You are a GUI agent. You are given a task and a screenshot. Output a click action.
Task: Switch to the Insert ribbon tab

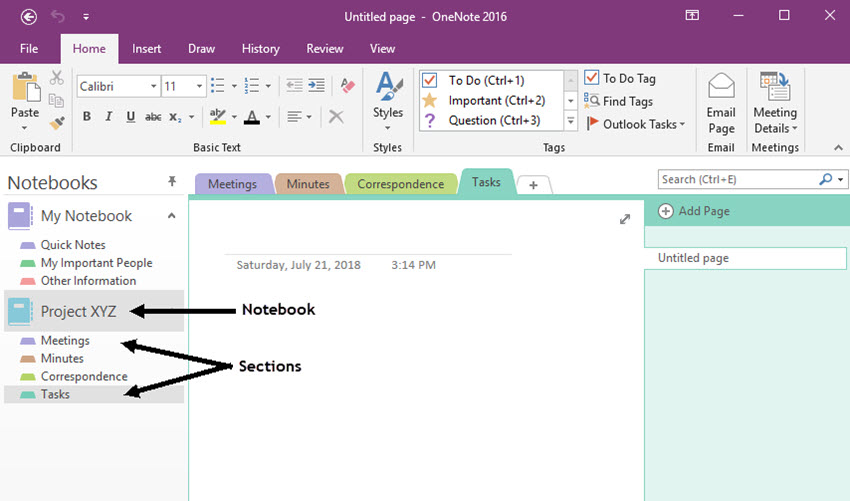tap(146, 49)
